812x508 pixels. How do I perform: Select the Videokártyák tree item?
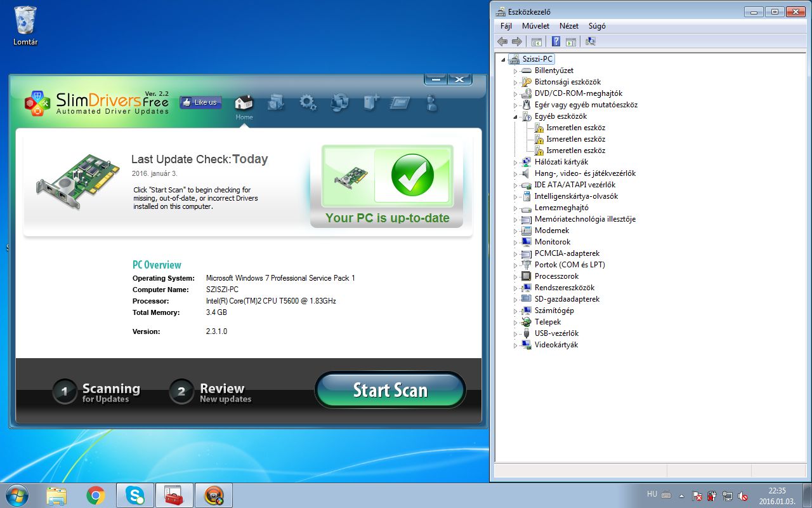coord(556,345)
